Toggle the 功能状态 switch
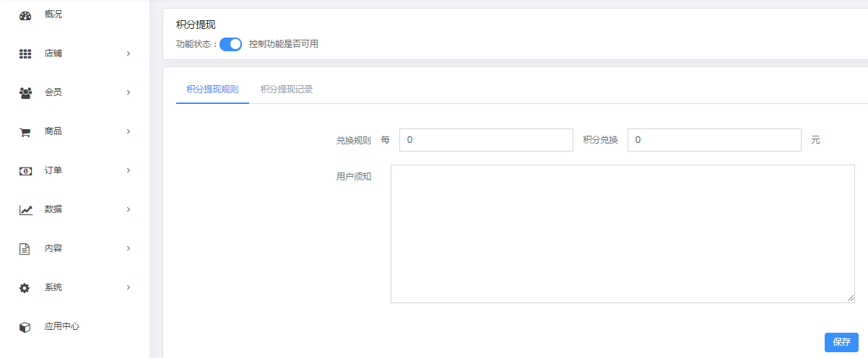Screen dimensions: 868x358 click(230, 44)
